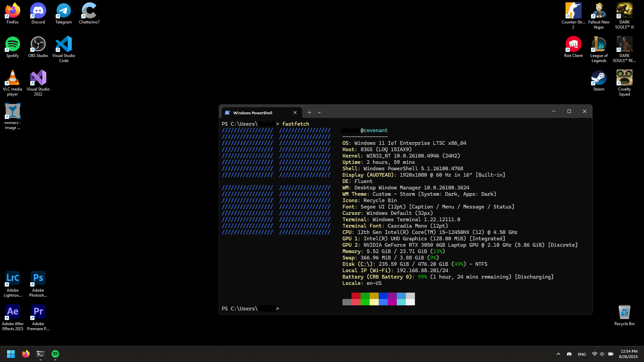Image resolution: width=644 pixels, height=362 pixels.
Task: Select the Recycle Bin desktop icon
Action: click(x=624, y=315)
